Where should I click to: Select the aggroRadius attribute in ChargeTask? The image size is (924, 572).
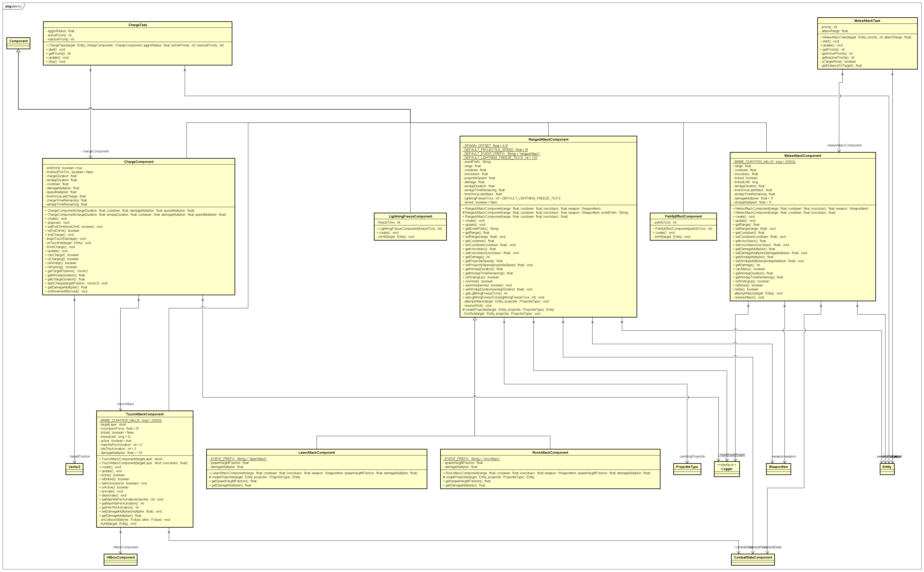click(x=60, y=31)
